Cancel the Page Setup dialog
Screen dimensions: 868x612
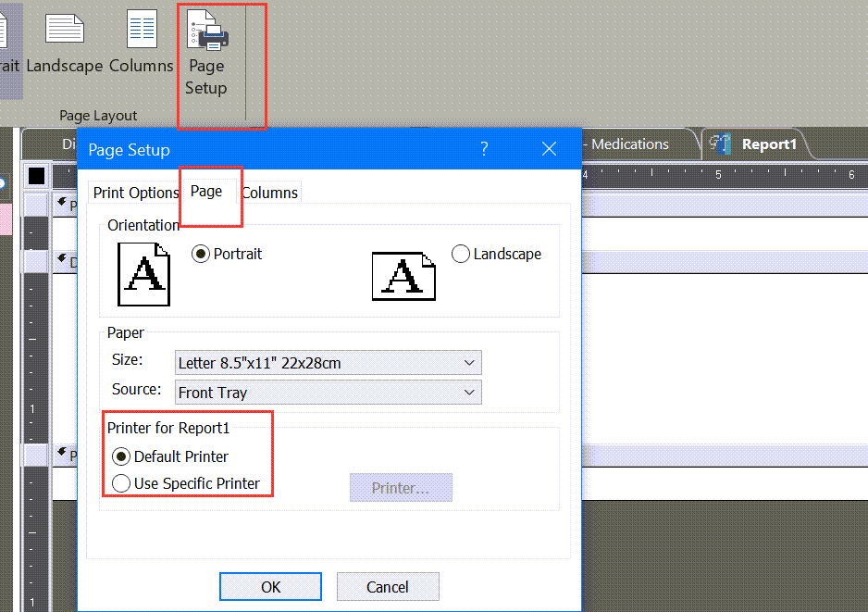coord(388,586)
